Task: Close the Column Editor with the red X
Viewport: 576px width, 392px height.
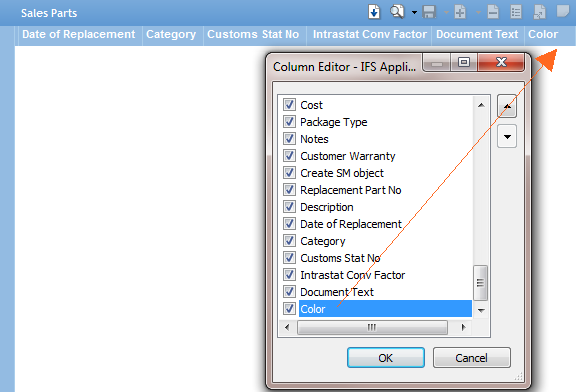Action: point(501,62)
